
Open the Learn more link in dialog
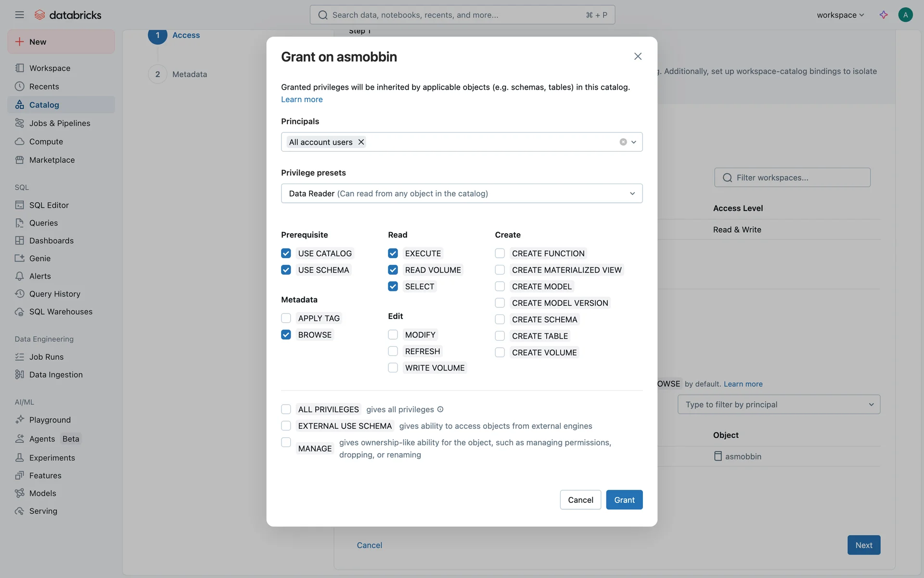[x=302, y=99]
